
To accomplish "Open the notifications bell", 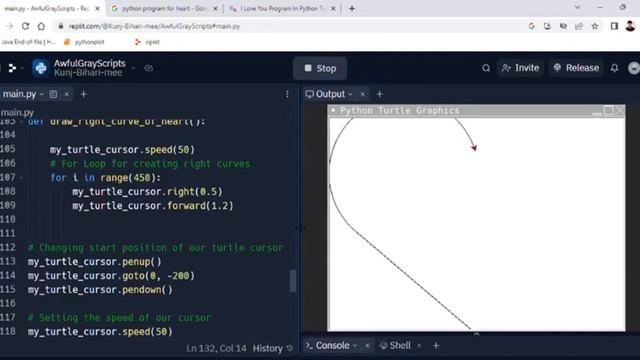I will click(614, 68).
